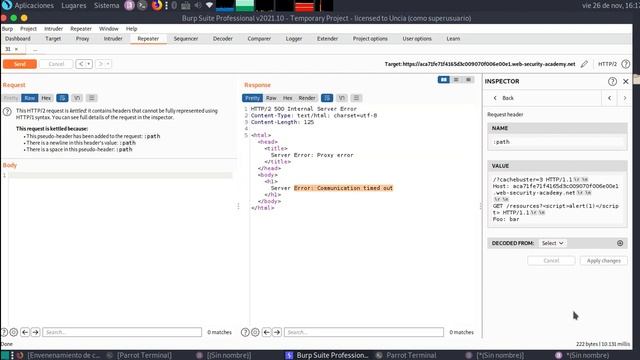Toggle the HTTP/2 protocol label
The image size is (640, 360).
607,64
